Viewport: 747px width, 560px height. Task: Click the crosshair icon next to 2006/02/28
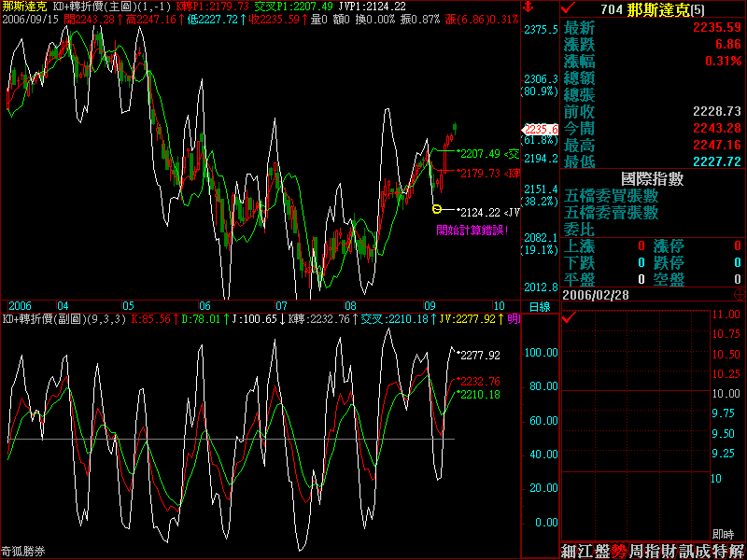(740, 293)
